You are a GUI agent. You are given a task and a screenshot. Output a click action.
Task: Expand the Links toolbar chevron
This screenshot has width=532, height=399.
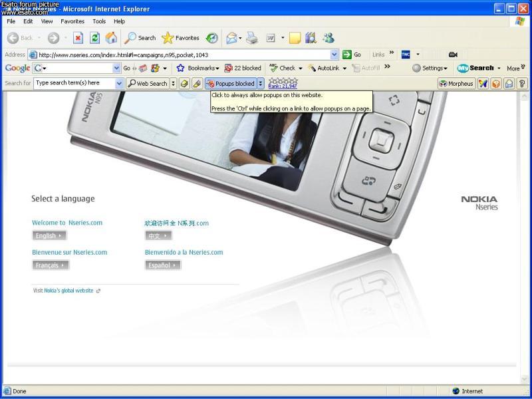click(x=392, y=53)
